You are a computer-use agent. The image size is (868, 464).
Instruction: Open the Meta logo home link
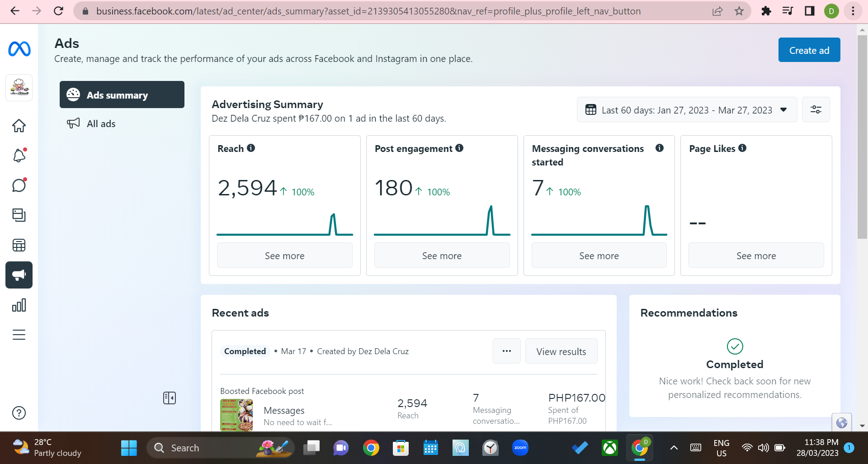[19, 49]
